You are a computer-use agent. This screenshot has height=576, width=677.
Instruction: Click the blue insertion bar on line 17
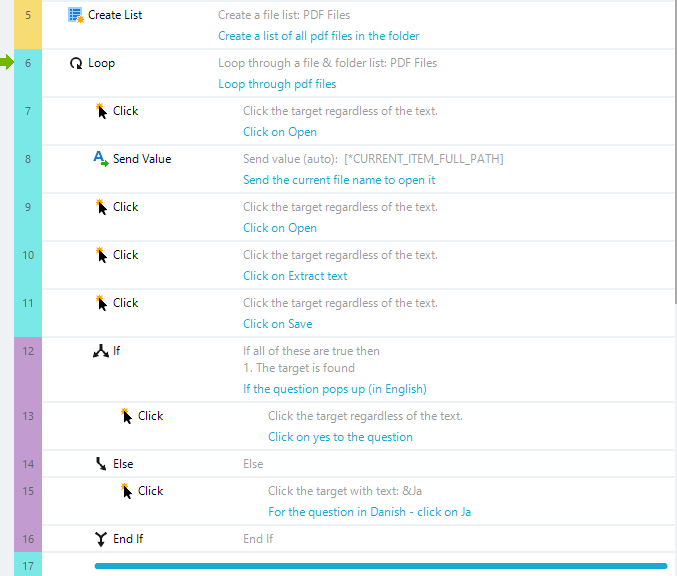point(381,566)
